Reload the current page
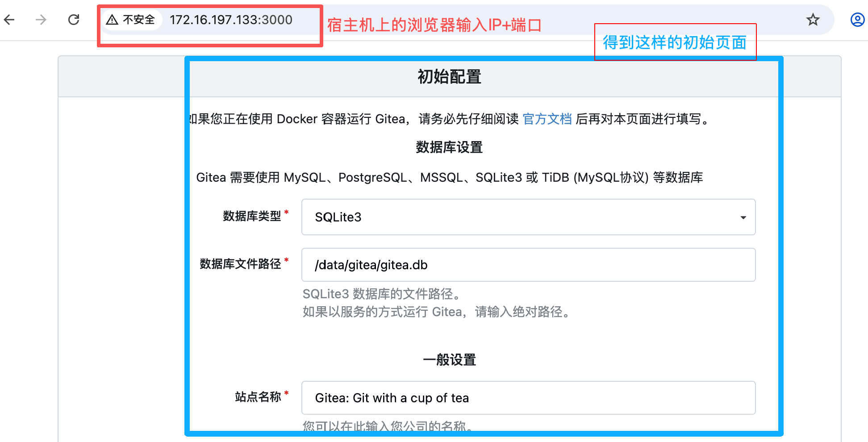This screenshot has width=868, height=442. (x=74, y=20)
